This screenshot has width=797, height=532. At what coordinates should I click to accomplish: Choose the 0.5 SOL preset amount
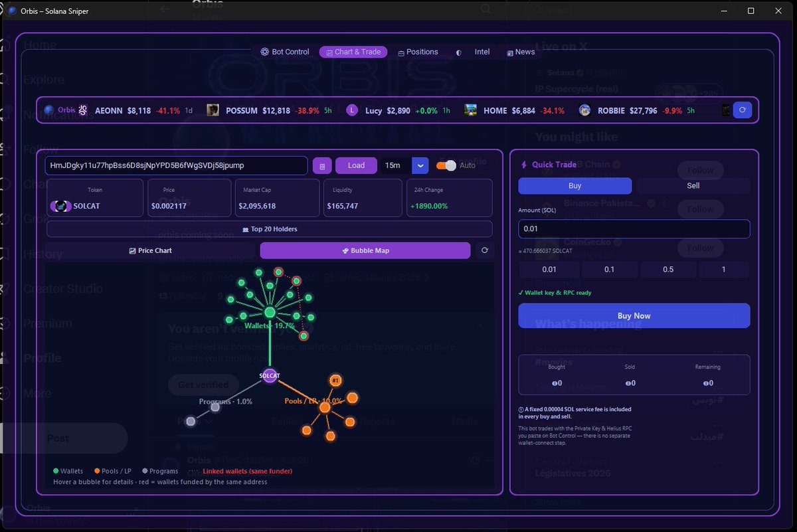(668, 270)
